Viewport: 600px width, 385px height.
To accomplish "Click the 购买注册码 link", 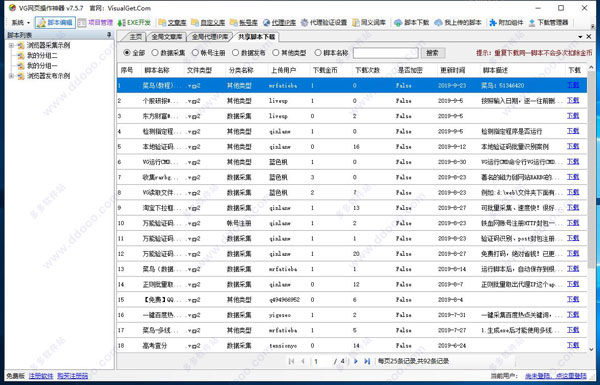I will (x=72, y=376).
